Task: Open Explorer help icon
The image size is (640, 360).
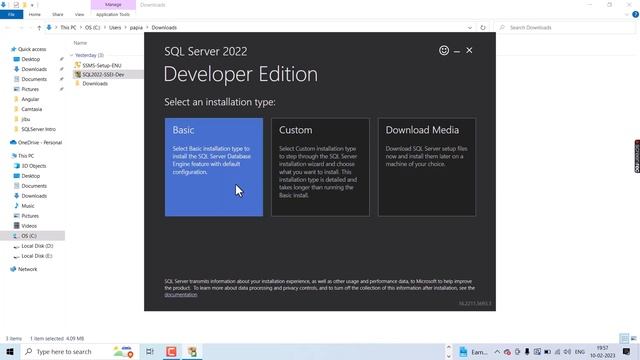Action: pyautogui.click(x=635, y=14)
